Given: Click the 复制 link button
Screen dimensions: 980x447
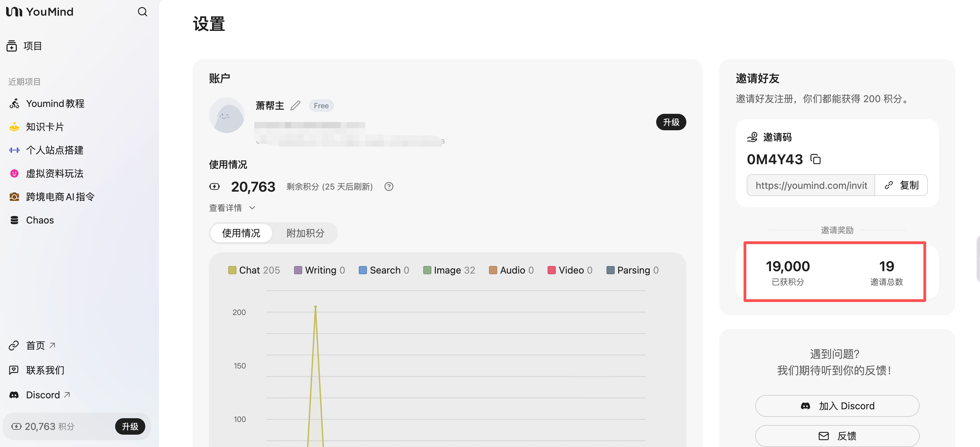Looking at the screenshot, I should point(901,185).
